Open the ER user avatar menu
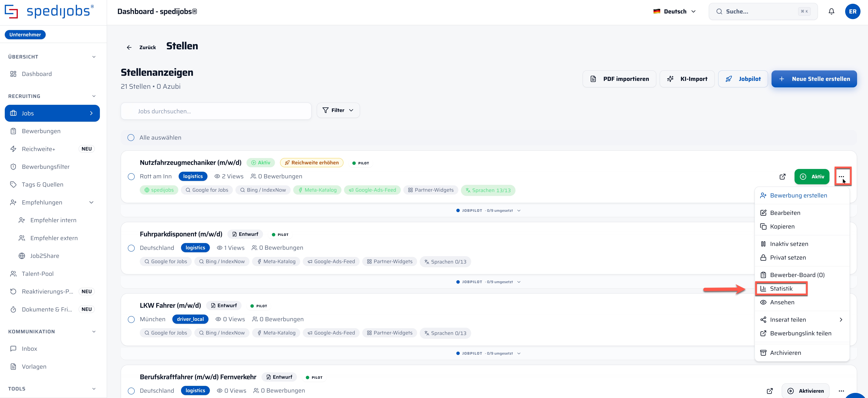Viewport: 868px width, 398px height. 852,11
